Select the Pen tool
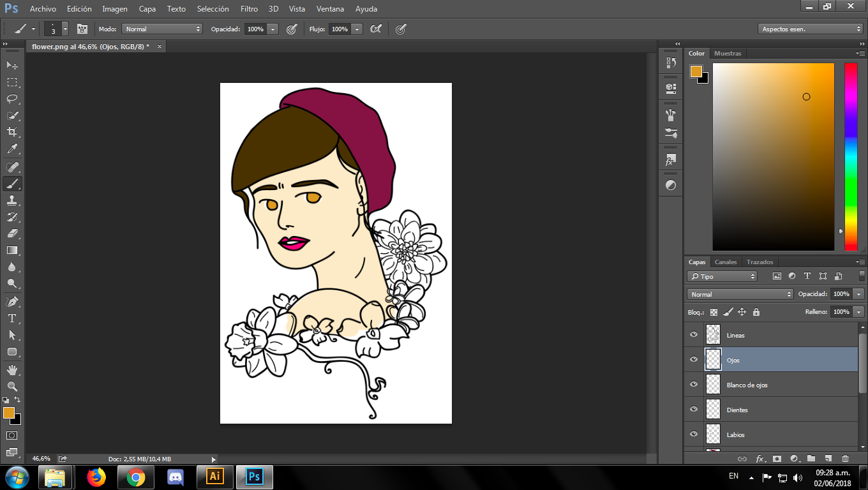This screenshot has height=490, width=868. click(x=12, y=301)
